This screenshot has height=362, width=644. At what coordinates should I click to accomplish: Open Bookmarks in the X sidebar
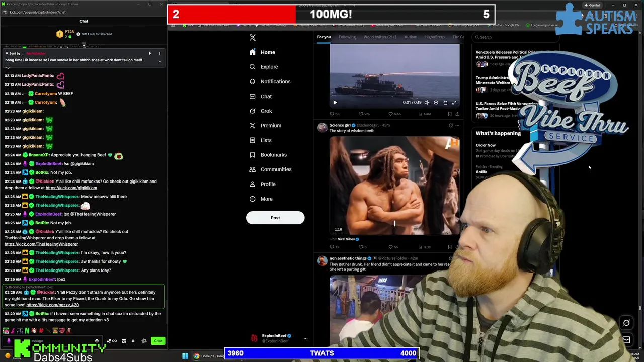pyautogui.click(x=268, y=155)
